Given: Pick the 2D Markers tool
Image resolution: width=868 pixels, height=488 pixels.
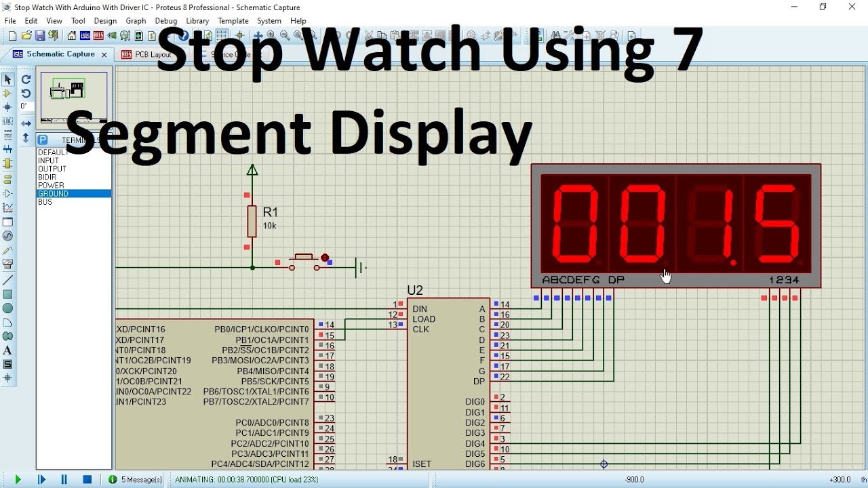Looking at the screenshot, I should [x=7, y=378].
